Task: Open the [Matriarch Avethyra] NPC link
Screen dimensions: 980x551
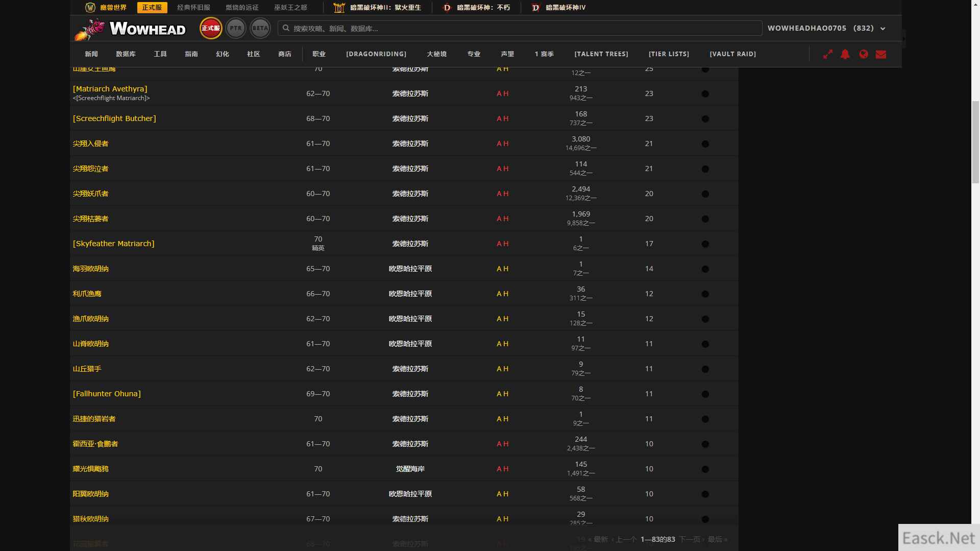Action: click(110, 89)
